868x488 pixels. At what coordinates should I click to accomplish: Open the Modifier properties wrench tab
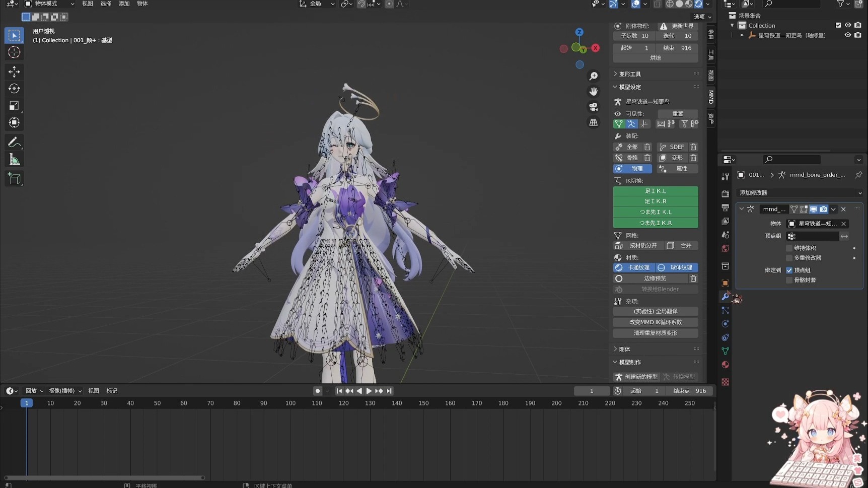pyautogui.click(x=725, y=297)
